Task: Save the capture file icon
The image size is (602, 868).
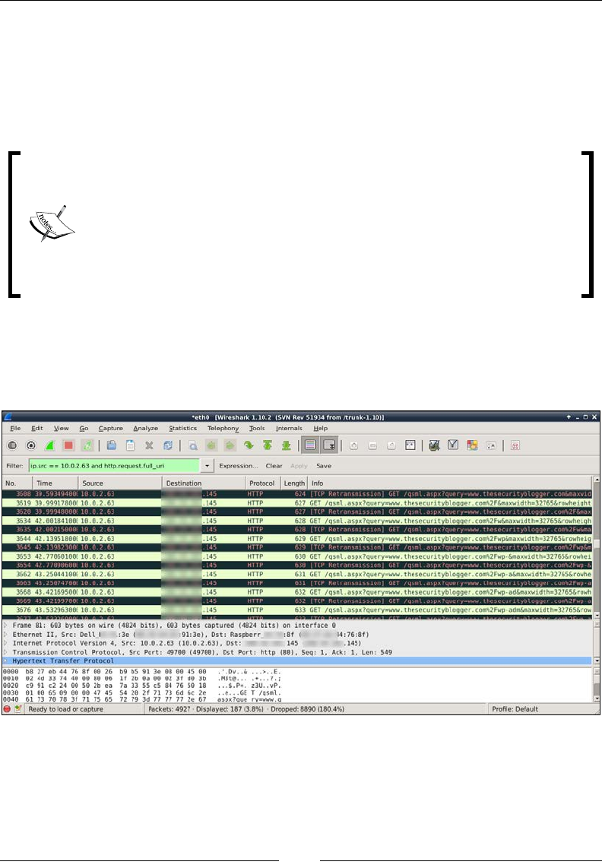Action: 130,445
